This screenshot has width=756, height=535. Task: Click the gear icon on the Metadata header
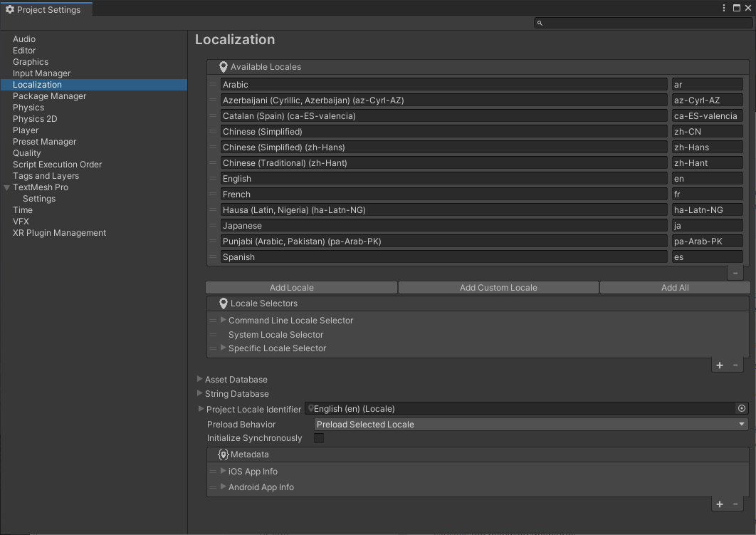[x=224, y=454]
